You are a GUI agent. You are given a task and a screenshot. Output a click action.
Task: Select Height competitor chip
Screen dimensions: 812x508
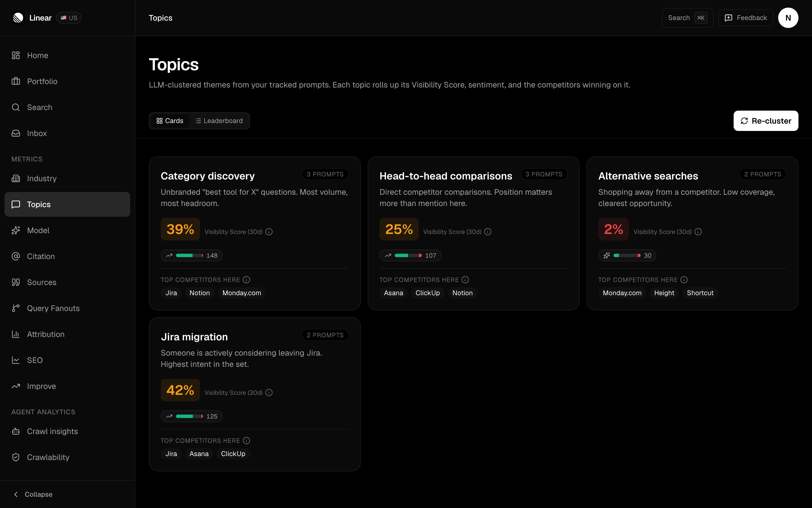coord(664,293)
